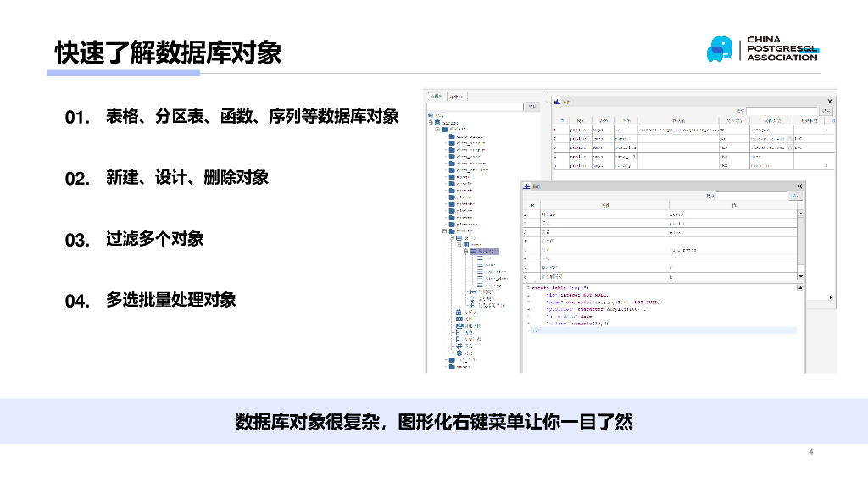Open the views node icon in tree
The image size is (868, 488).
click(x=459, y=319)
